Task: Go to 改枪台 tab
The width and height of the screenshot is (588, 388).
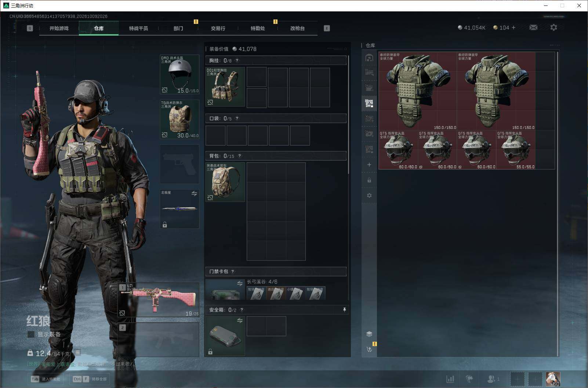Action: point(297,28)
